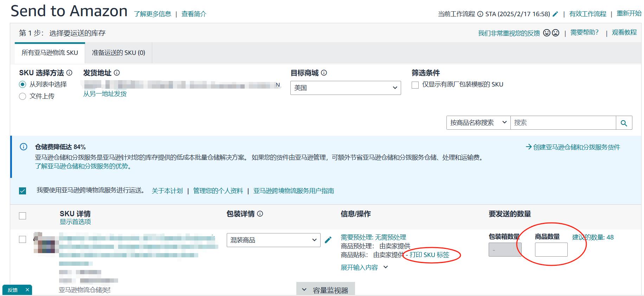Click the 商品数量 input box

pos(551,250)
